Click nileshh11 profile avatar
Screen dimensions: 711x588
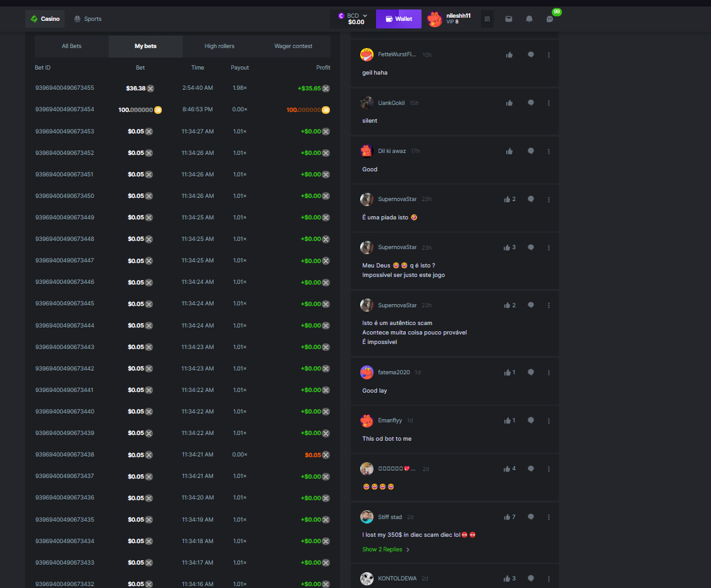tap(435, 19)
